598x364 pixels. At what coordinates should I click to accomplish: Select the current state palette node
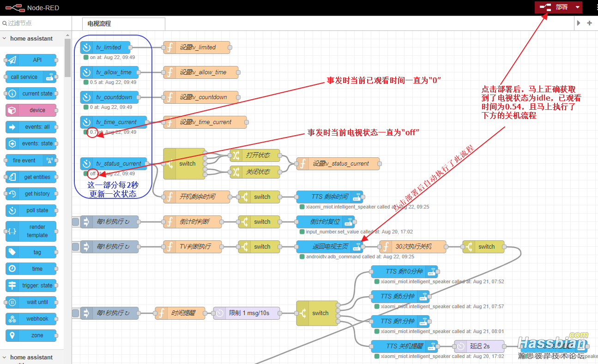[x=31, y=93]
